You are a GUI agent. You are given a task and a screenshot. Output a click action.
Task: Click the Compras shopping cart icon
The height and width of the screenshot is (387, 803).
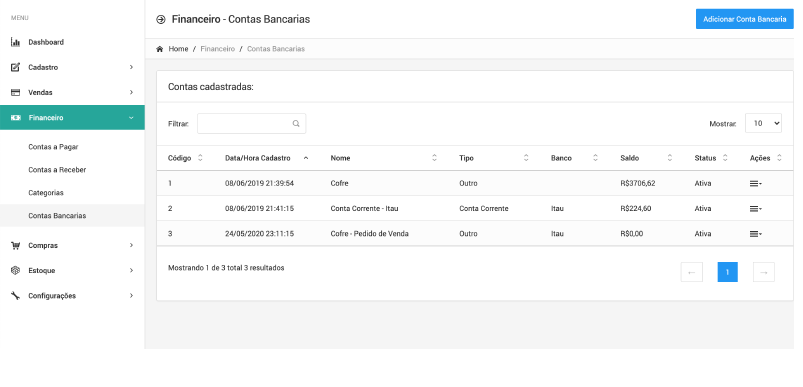point(15,245)
